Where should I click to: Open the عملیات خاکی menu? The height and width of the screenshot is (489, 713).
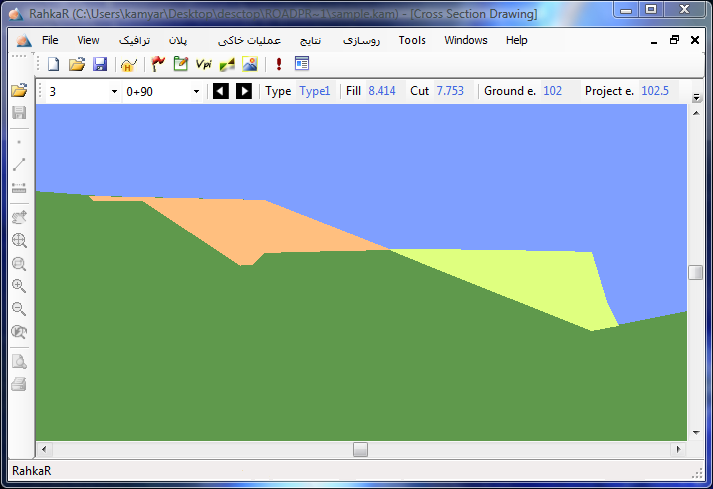tap(249, 40)
